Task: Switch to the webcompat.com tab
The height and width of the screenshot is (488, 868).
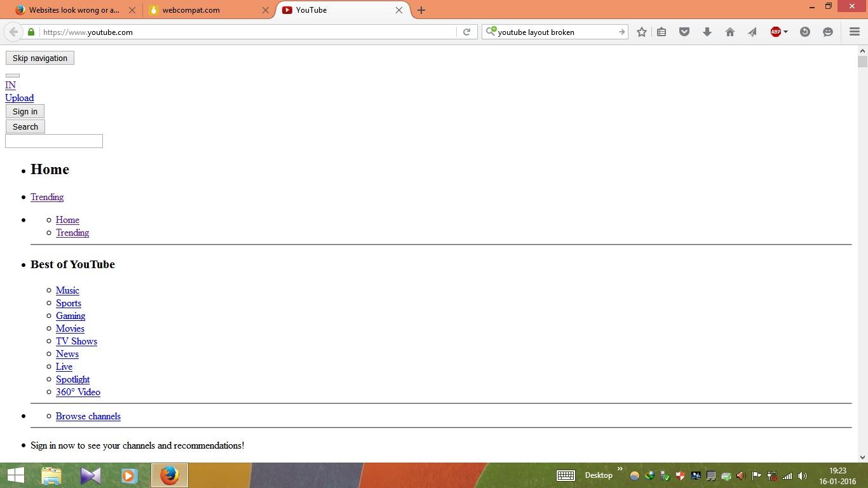Action: pyautogui.click(x=191, y=10)
